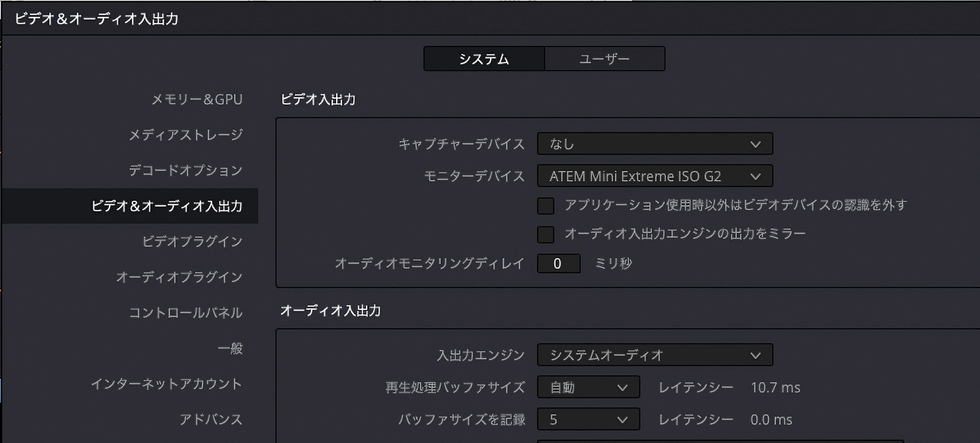This screenshot has width=980, height=443.
Task: Enable removing video device recognition outside application use
Action: pyautogui.click(x=546, y=205)
